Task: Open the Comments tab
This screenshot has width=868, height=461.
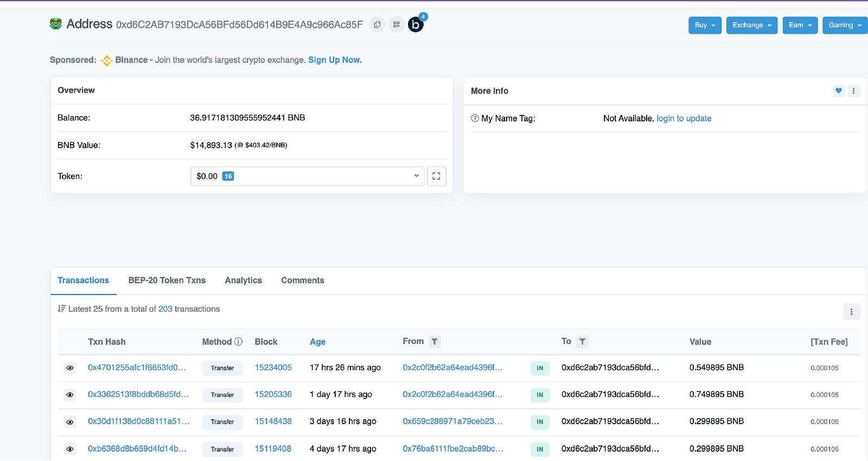Action: [x=302, y=280]
